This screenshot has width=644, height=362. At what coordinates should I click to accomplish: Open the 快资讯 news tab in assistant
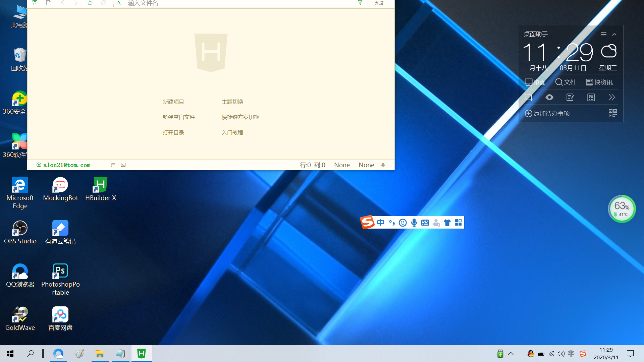tap(599, 82)
